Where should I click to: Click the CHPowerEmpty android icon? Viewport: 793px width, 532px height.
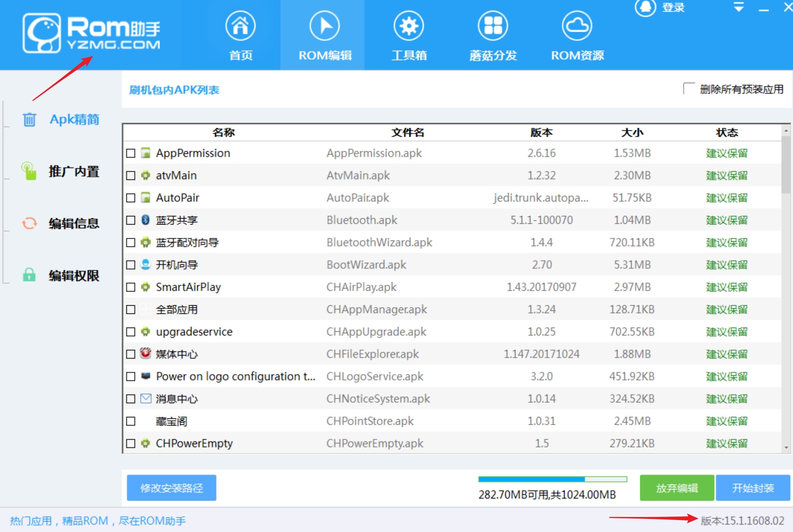click(x=146, y=443)
